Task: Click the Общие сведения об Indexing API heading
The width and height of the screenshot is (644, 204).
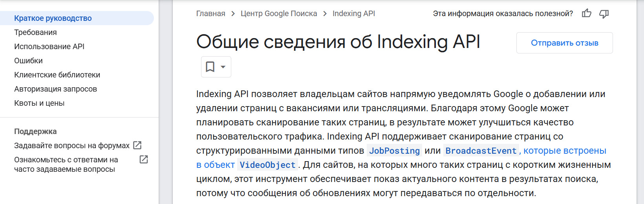Action: coord(338,42)
